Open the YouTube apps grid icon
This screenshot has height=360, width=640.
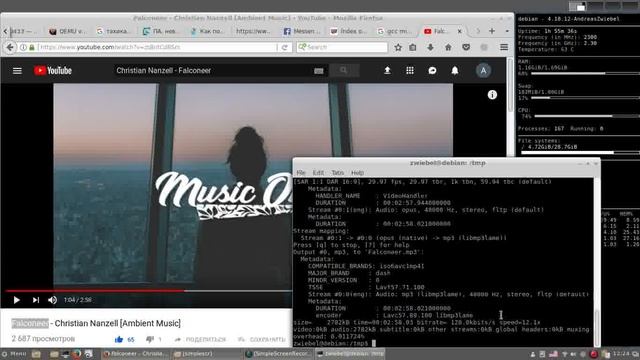(410, 71)
